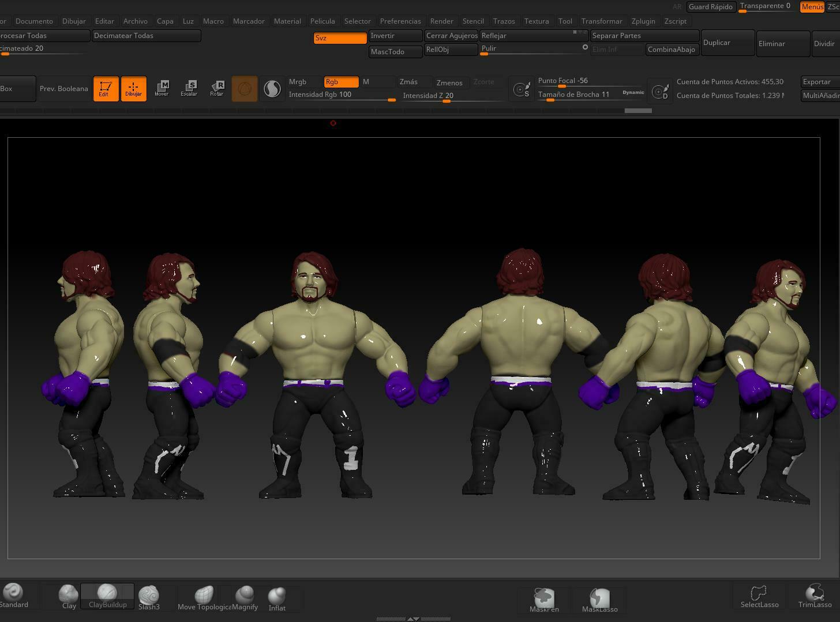Image resolution: width=840 pixels, height=622 pixels.
Task: Toggle the Rgb color channel
Action: pyautogui.click(x=341, y=82)
